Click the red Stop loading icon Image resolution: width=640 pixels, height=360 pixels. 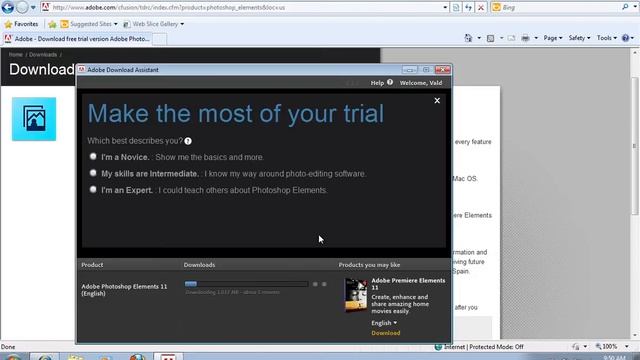481,7
